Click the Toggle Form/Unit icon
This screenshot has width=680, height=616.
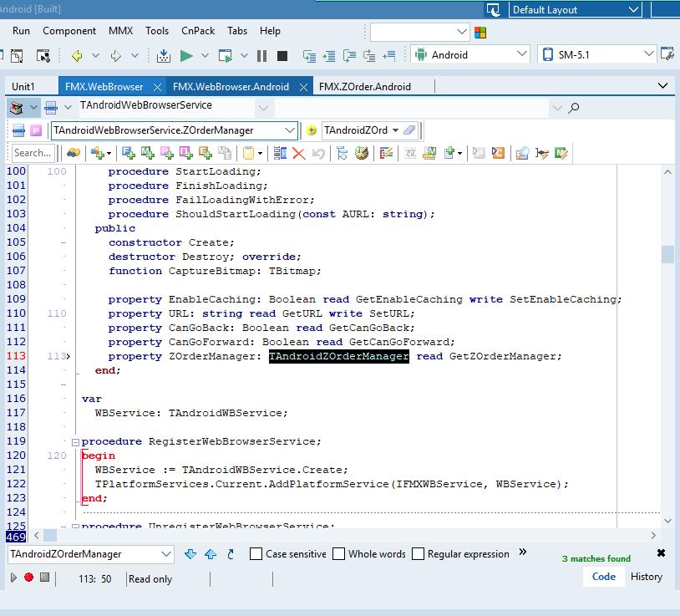click(17, 56)
